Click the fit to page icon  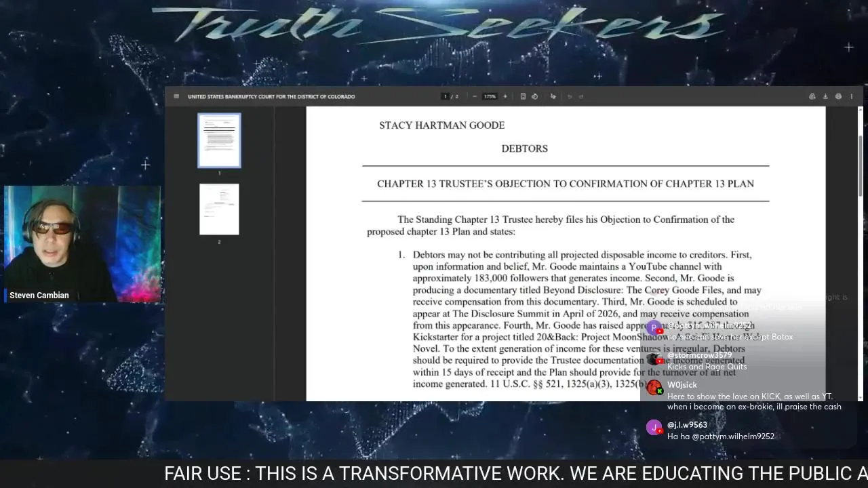pyautogui.click(x=523, y=96)
